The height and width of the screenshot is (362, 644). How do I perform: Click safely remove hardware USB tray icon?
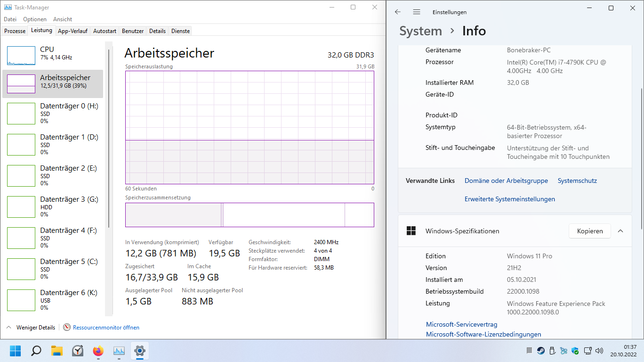click(x=552, y=351)
